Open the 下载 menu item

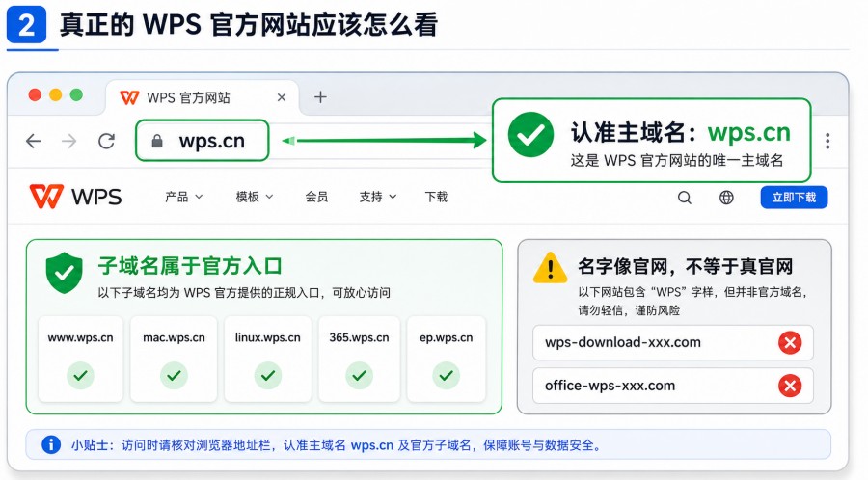click(x=436, y=197)
